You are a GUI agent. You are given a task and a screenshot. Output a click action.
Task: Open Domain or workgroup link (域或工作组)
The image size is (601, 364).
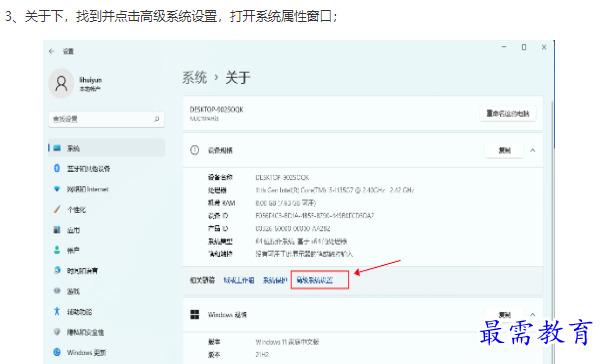click(x=239, y=280)
